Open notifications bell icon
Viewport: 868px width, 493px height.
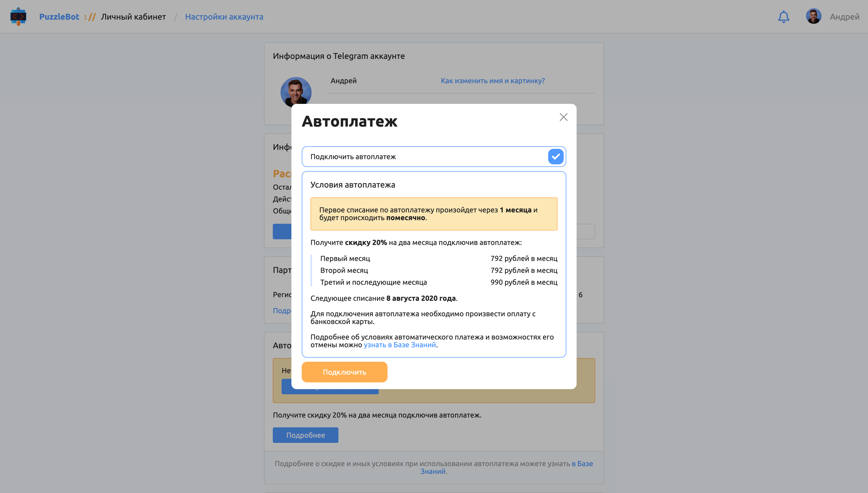(783, 17)
